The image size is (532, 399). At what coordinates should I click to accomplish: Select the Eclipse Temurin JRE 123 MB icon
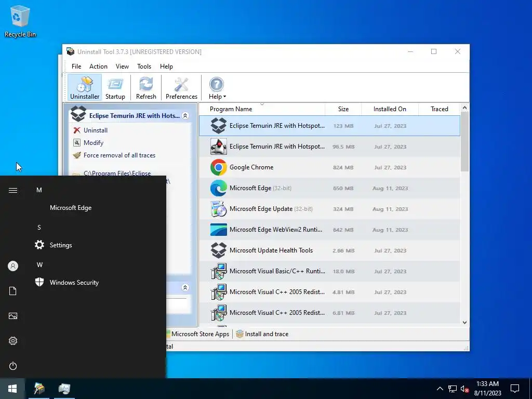point(219,126)
